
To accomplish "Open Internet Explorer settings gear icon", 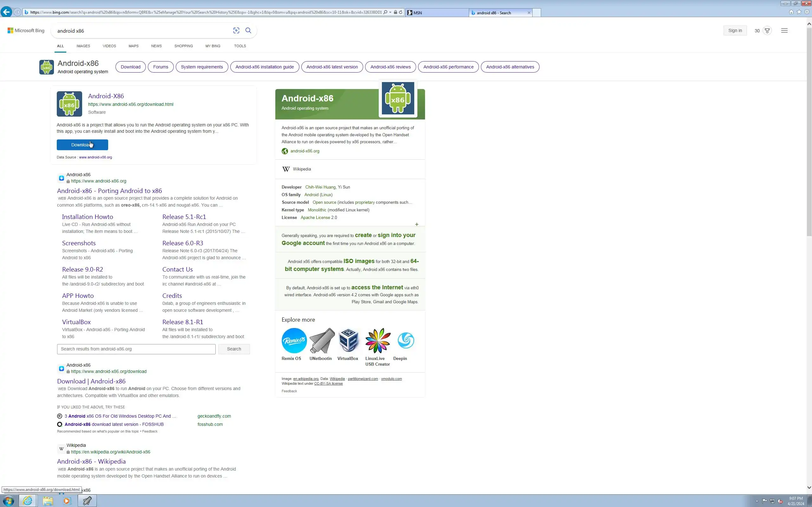I will 807,12.
